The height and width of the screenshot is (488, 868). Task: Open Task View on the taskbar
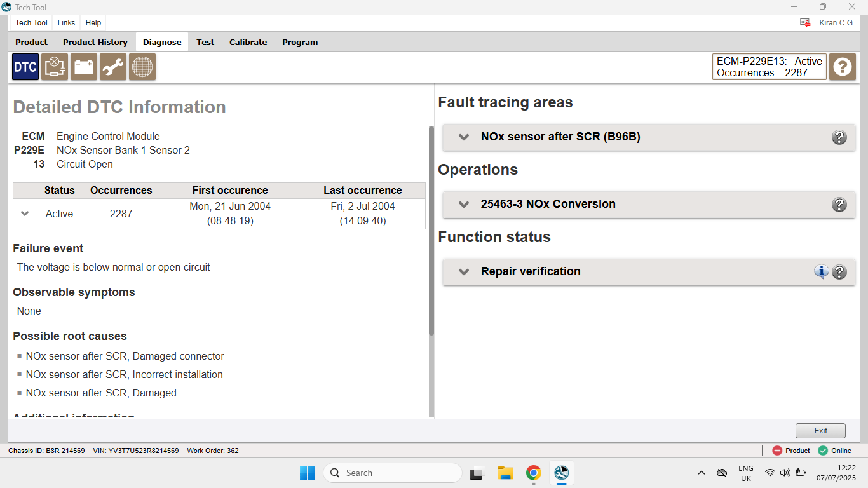(x=477, y=473)
